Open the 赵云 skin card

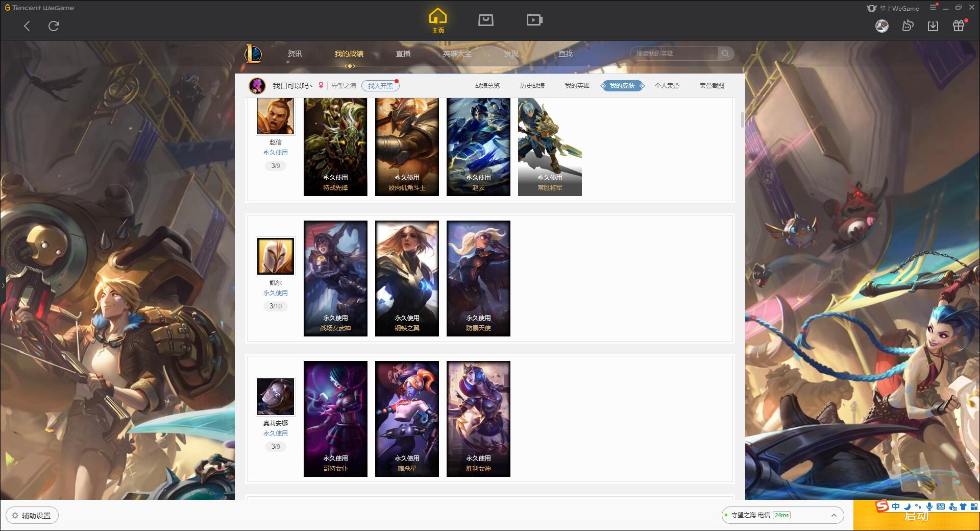coord(478,147)
